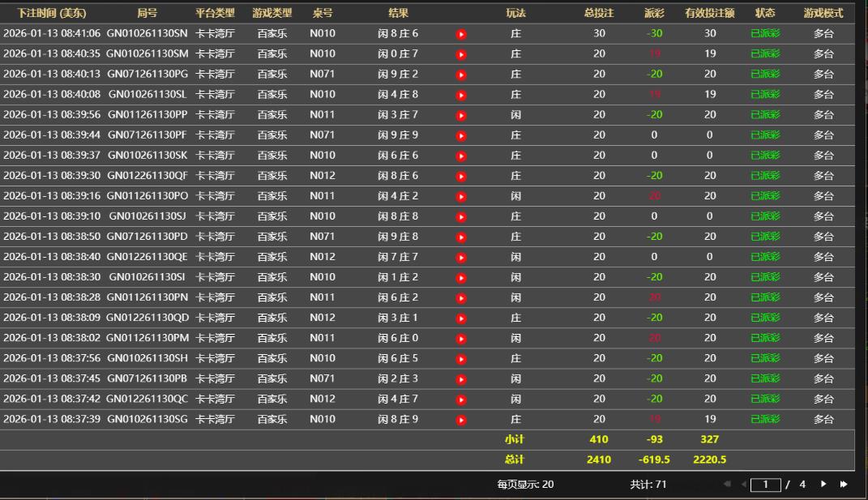The width and height of the screenshot is (868, 500).
Task: Play replay for round GN011261130PN
Action: (x=461, y=298)
